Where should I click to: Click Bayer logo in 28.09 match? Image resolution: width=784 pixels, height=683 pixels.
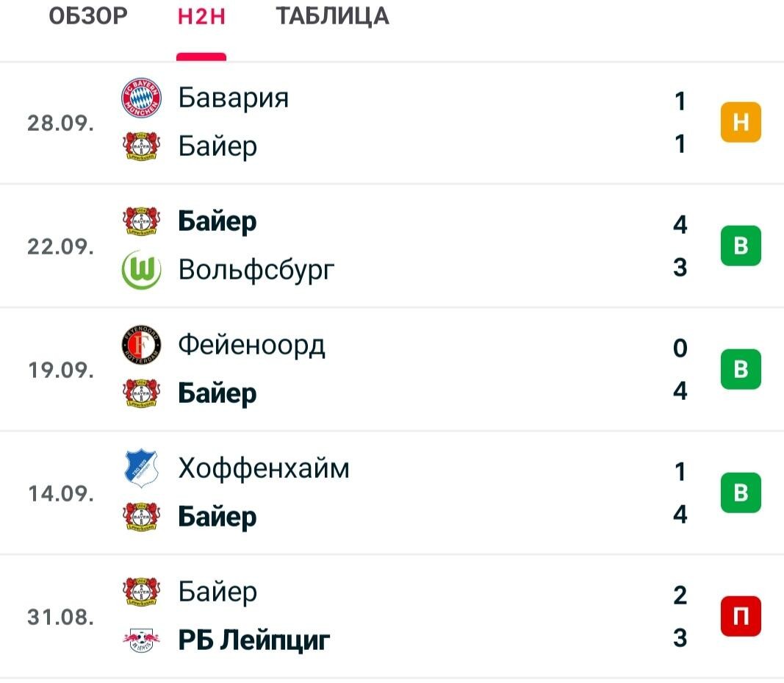(x=142, y=146)
